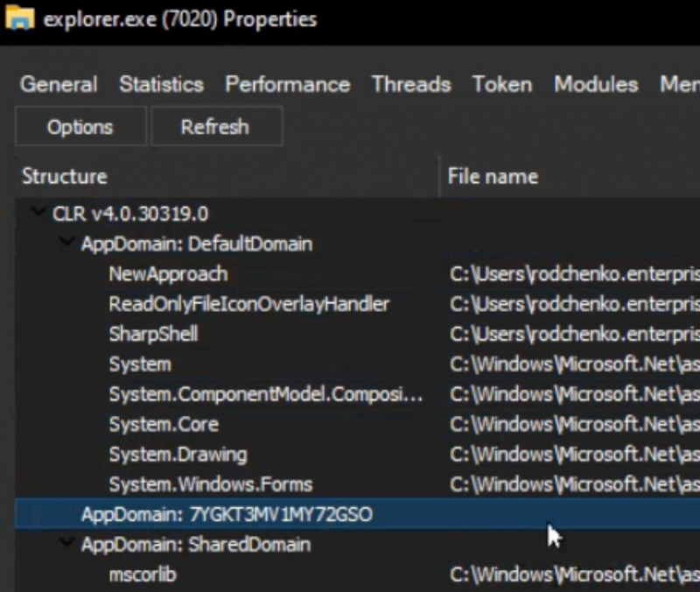This screenshot has width=700, height=592.
Task: Collapse the CLR v4.0.30319.0 node
Action: tap(37, 213)
